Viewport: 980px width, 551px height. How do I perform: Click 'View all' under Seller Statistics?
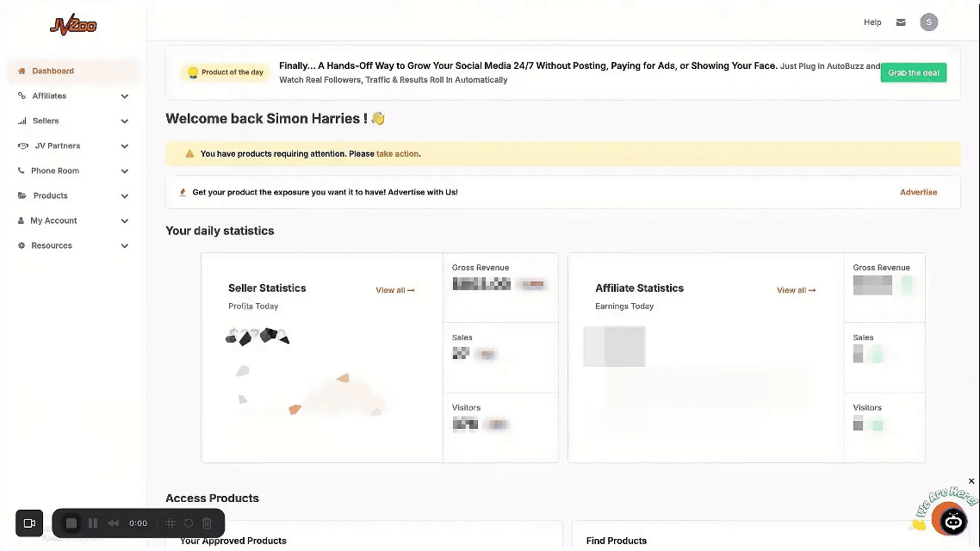[x=394, y=290]
